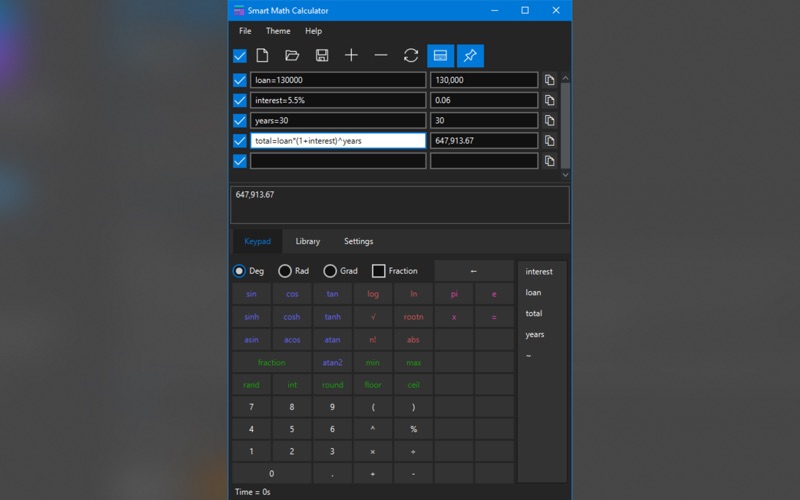Save with the floppy disk icon
Image resolution: width=800 pixels, height=500 pixels.
point(322,55)
